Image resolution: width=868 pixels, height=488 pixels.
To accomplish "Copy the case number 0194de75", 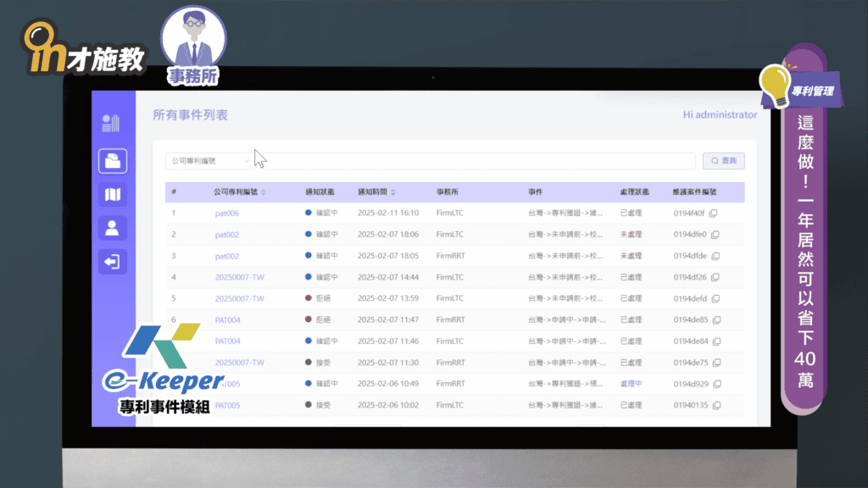I will (715, 363).
